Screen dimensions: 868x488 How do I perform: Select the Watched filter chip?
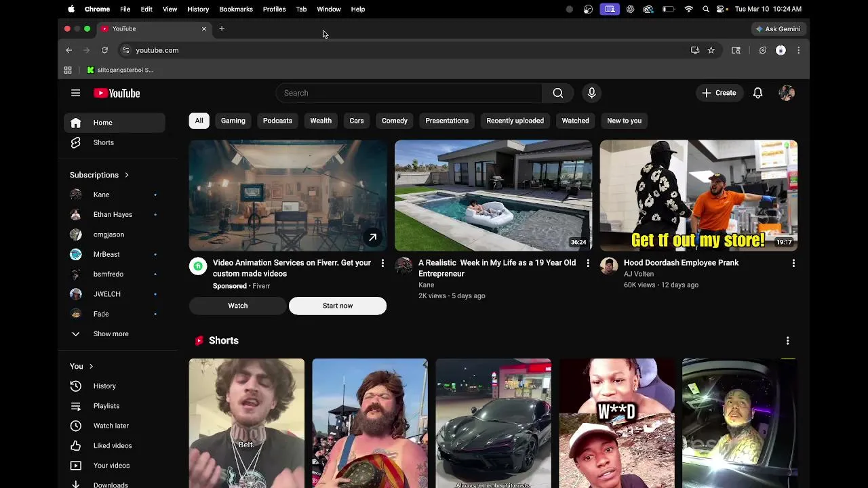pos(575,121)
